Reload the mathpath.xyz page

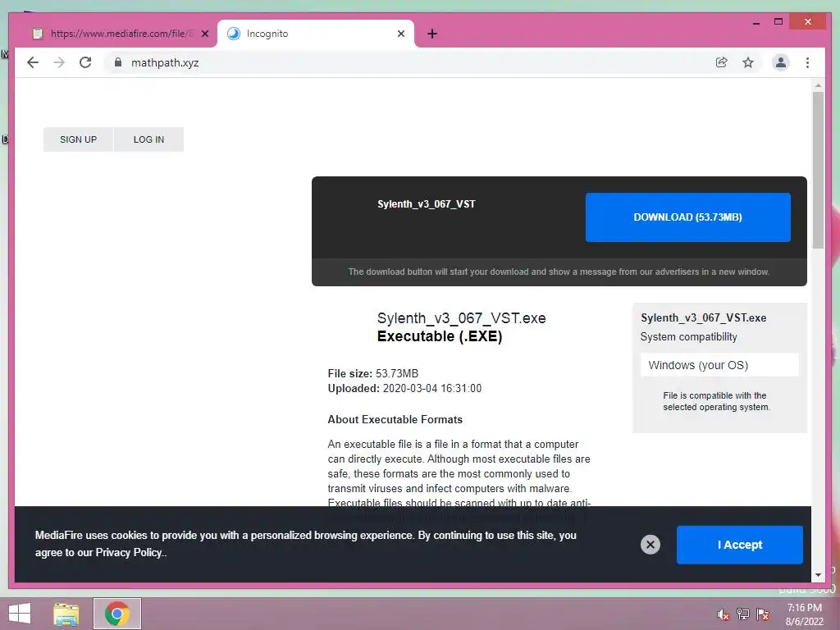pyautogui.click(x=85, y=62)
